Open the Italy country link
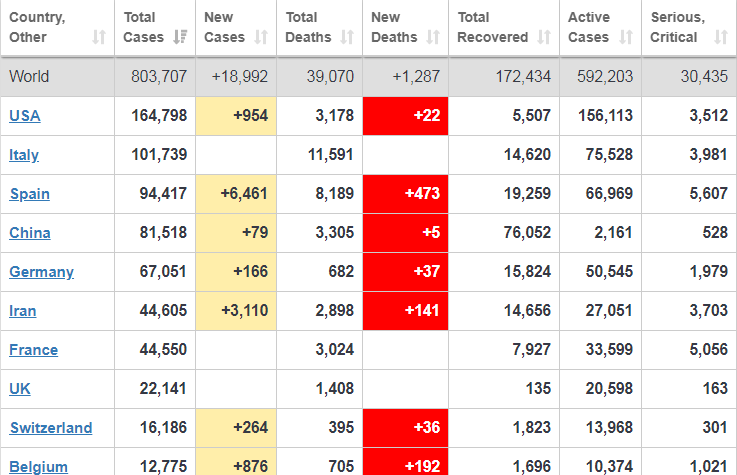The width and height of the screenshot is (737, 475). 24,155
